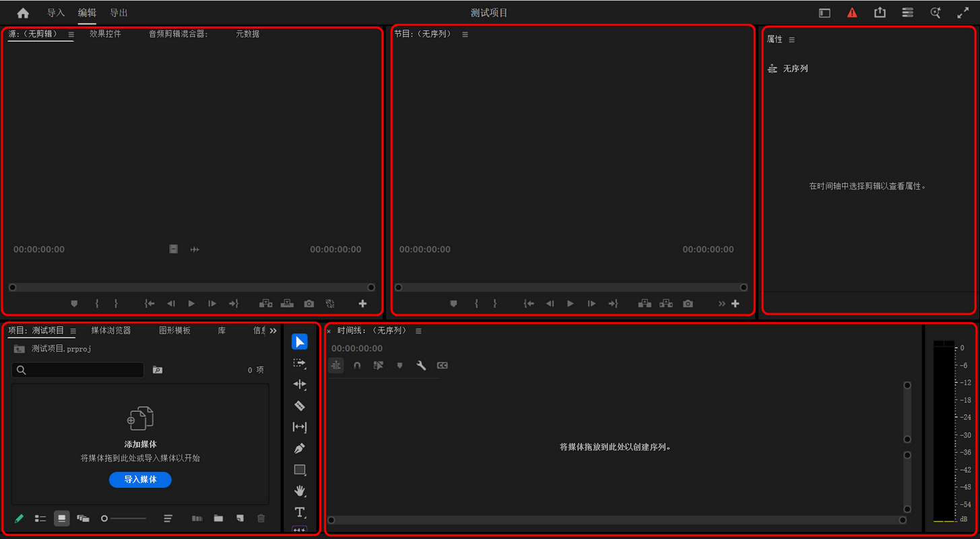Open the Timeline panel menu
Screen dimensions: 980x539
click(x=418, y=331)
